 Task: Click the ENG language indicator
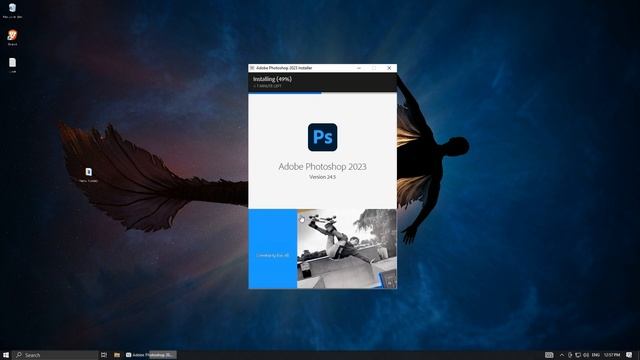(596, 355)
